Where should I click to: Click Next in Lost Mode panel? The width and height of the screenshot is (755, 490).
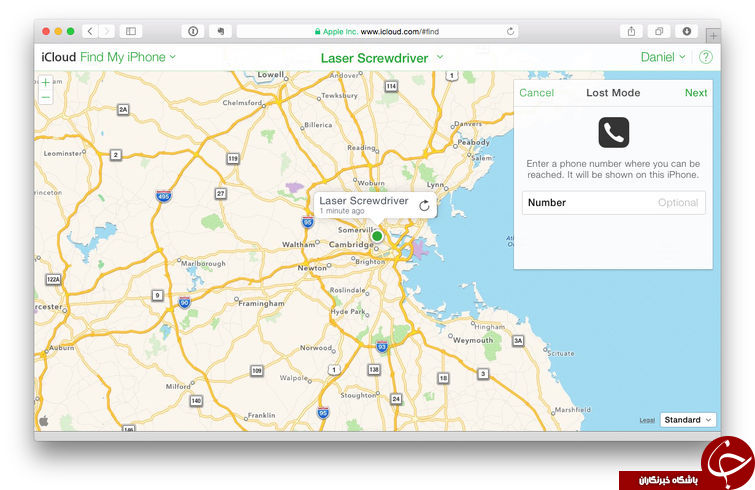[x=696, y=93]
